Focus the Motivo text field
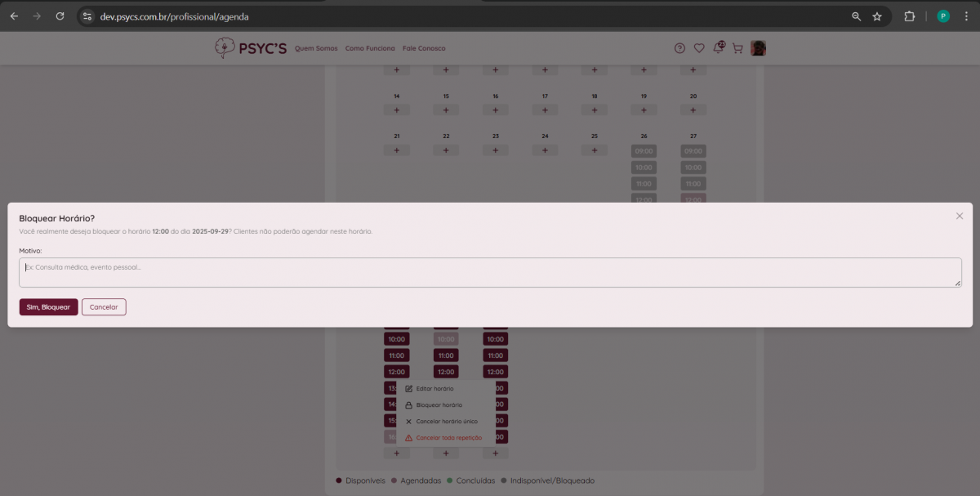Image resolution: width=980 pixels, height=496 pixels. click(490, 273)
